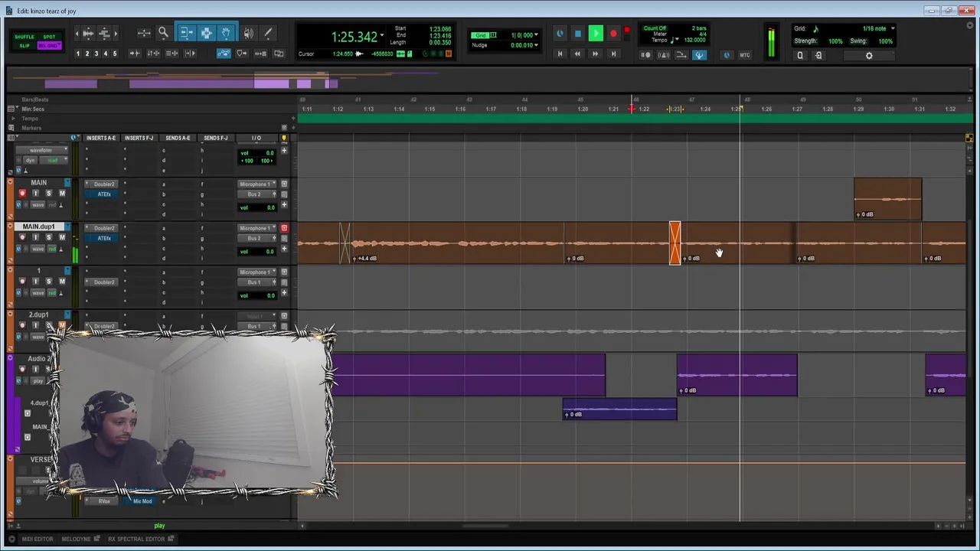Image resolution: width=980 pixels, height=551 pixels.
Task: Select the Pencil tool
Action: tap(268, 33)
